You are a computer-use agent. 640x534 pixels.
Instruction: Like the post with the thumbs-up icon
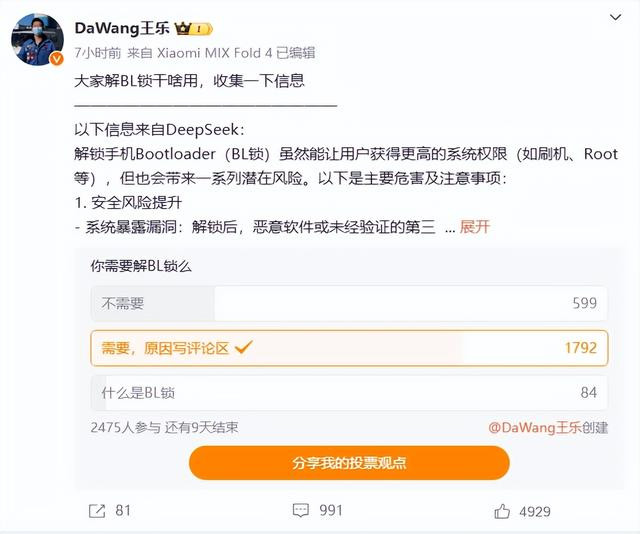tap(502, 511)
